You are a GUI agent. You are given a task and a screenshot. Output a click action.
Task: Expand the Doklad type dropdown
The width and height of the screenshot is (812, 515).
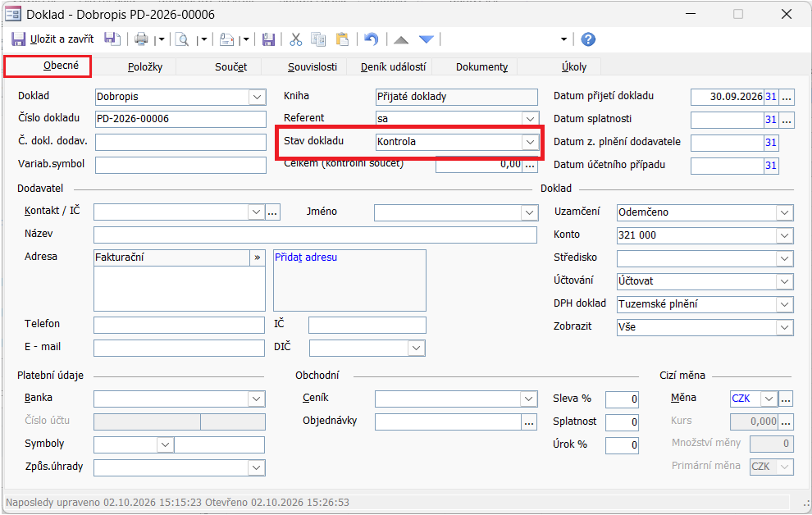click(257, 97)
